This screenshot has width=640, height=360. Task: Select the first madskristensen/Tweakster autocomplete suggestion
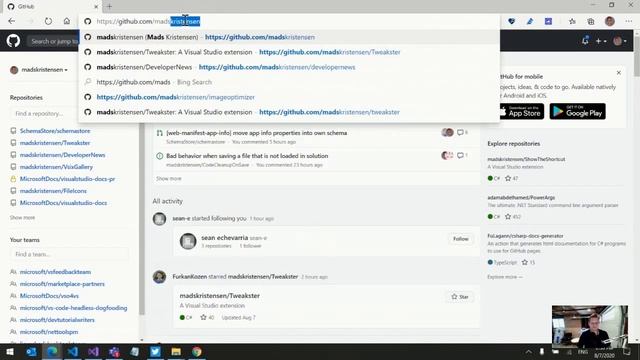(289, 52)
